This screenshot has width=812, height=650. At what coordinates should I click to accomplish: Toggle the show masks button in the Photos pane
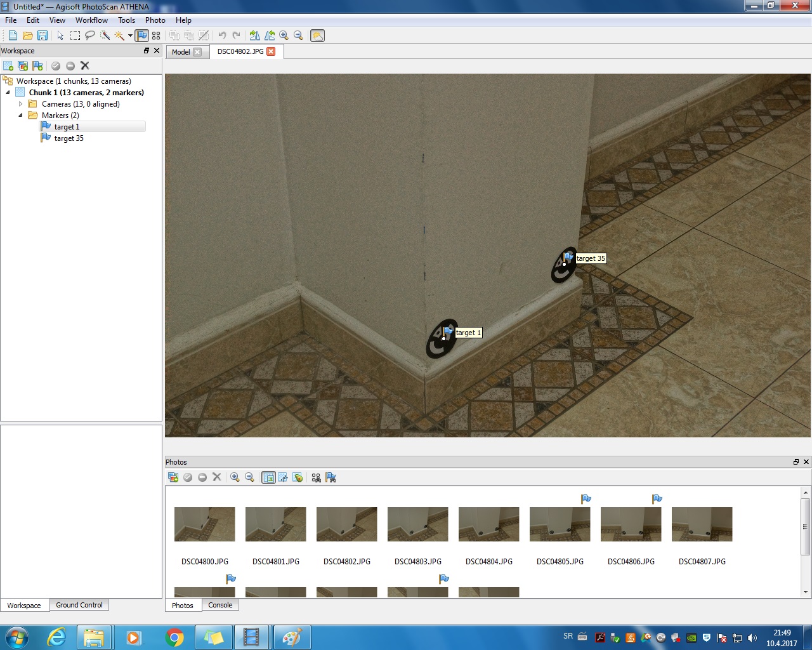[283, 477]
